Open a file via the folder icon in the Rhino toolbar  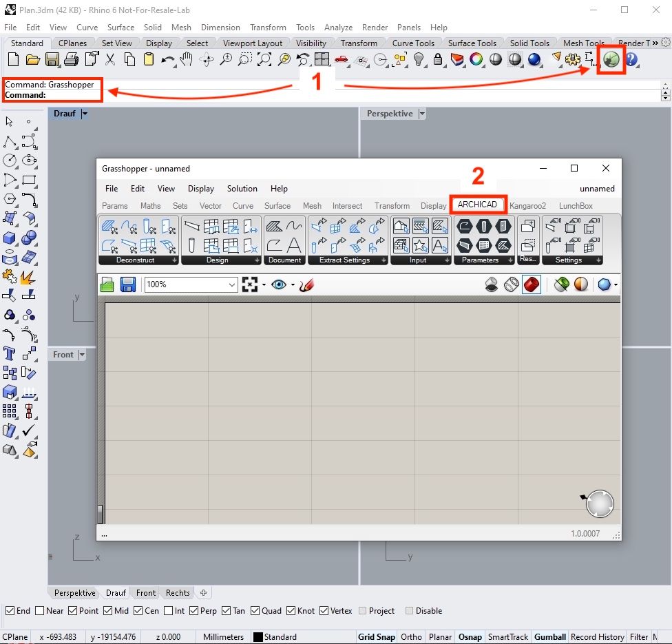coord(32,59)
